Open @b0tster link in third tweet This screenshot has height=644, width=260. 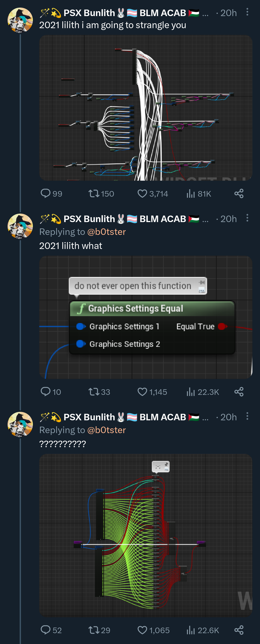(107, 430)
